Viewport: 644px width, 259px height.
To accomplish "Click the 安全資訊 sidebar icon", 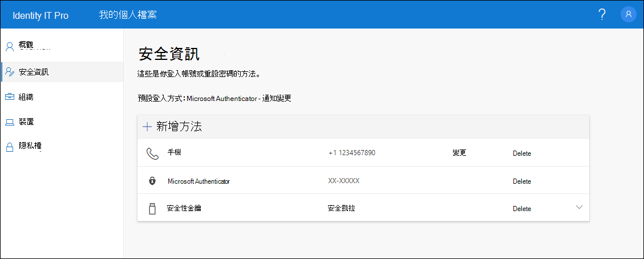I will pos(10,72).
